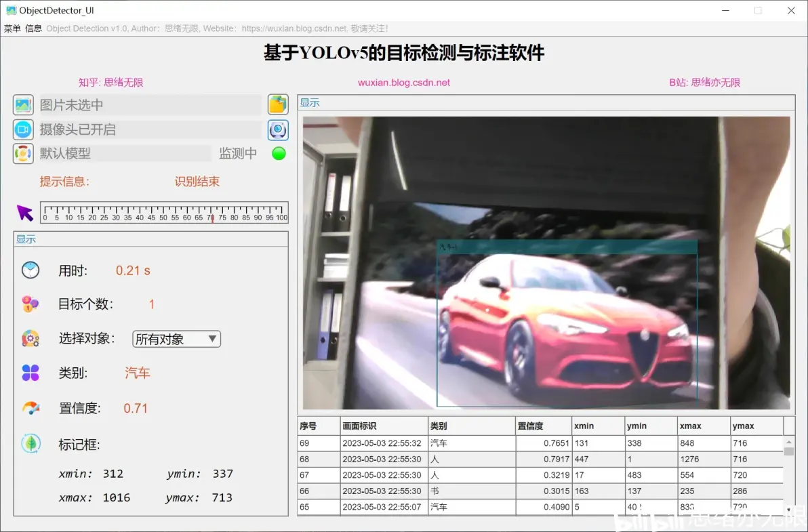Viewport: 808px width, 532px height.
Task: Click the four-petal 类别 icon
Action: click(31, 372)
